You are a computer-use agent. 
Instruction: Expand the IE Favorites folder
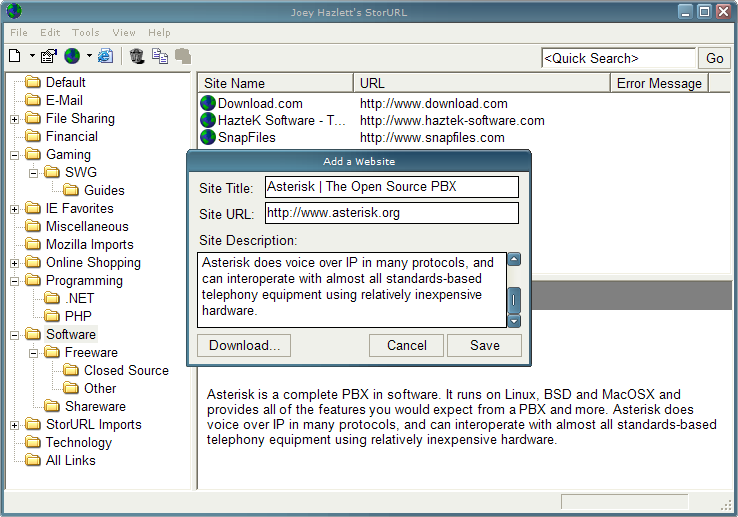(x=15, y=209)
